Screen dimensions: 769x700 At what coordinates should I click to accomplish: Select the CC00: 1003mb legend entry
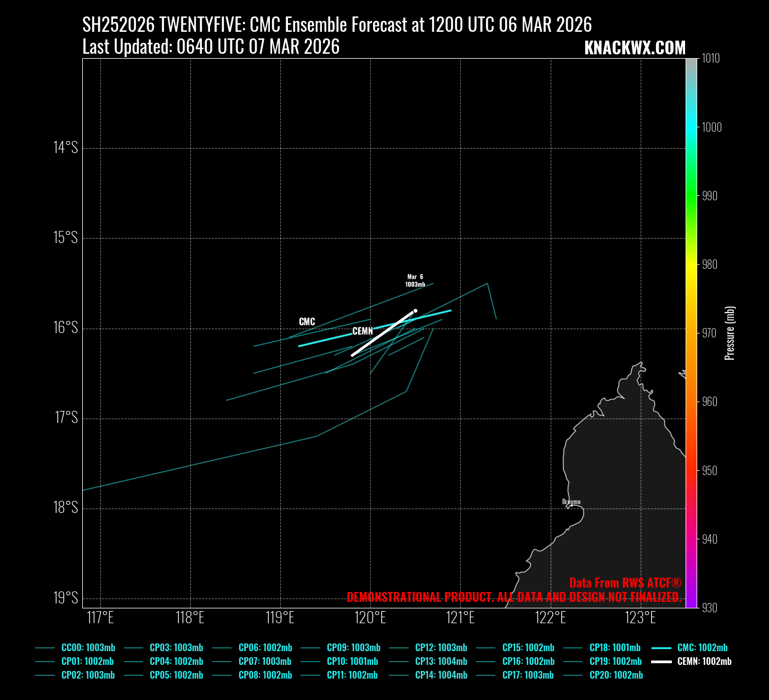pos(88,648)
